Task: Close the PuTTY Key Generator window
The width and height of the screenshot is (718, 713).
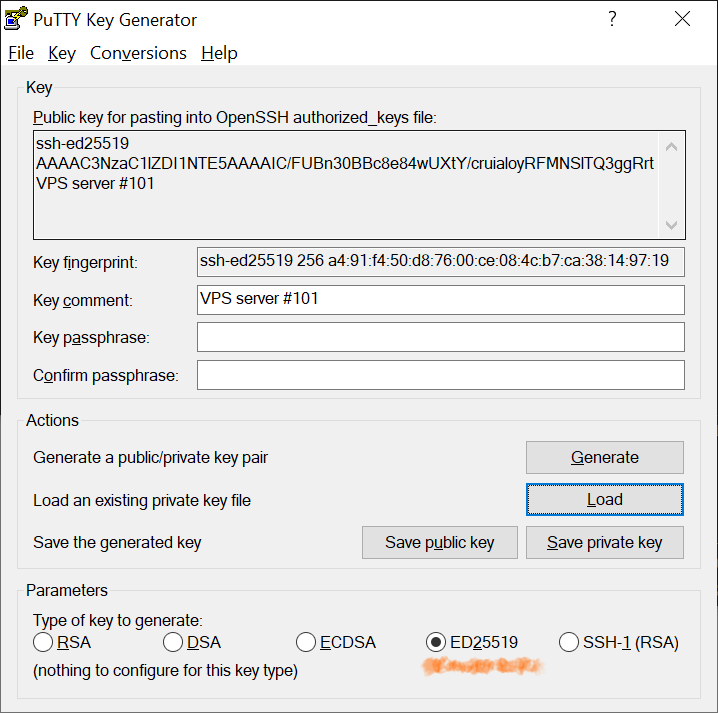Action: point(682,19)
